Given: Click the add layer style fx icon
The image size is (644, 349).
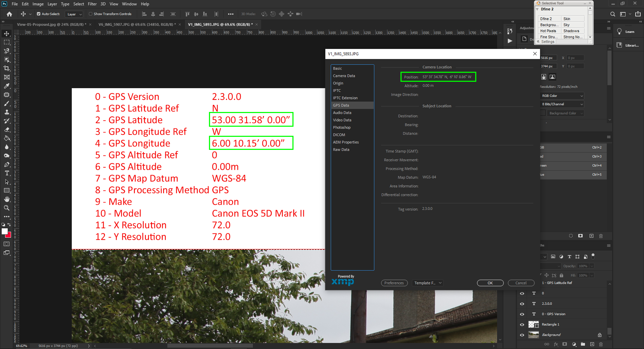Looking at the screenshot, I should (x=556, y=344).
